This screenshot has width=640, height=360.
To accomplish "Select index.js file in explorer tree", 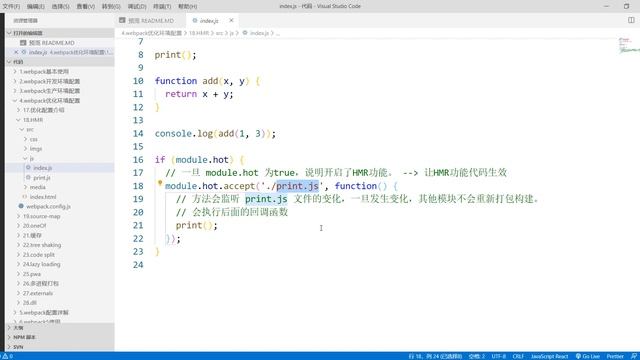I will 60,168.
